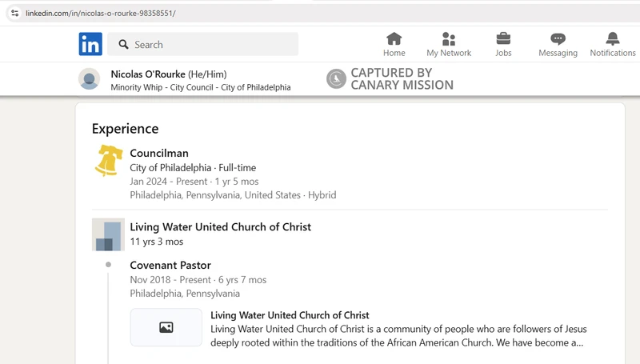Click the City of Philadelphia bell logo
This screenshot has height=364, width=640.
[109, 160]
